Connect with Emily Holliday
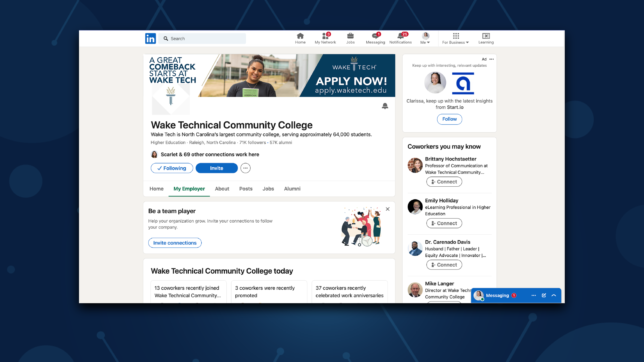Viewport: 644px width, 362px height. coord(444,223)
